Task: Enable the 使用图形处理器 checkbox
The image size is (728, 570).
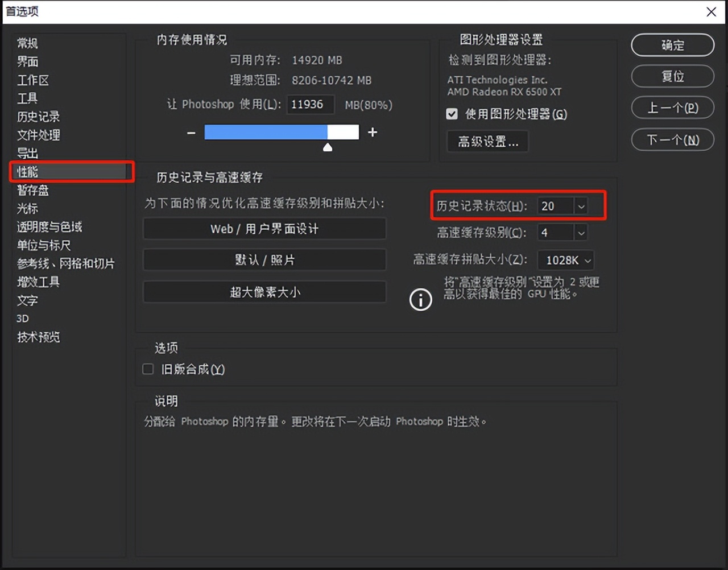Action: [451, 114]
